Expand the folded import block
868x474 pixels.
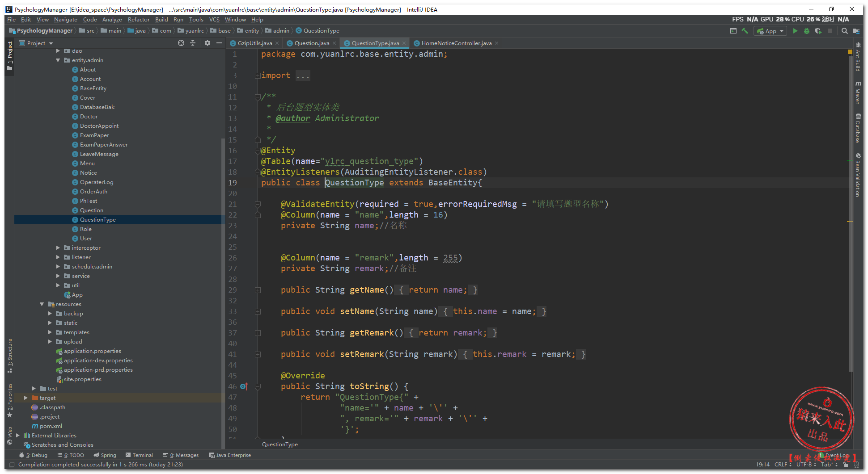(x=258, y=76)
